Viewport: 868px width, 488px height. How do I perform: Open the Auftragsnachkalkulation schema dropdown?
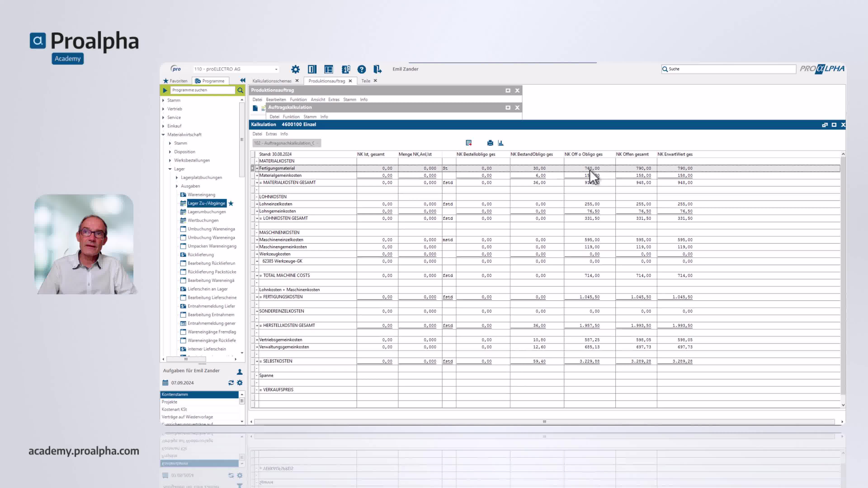click(317, 143)
